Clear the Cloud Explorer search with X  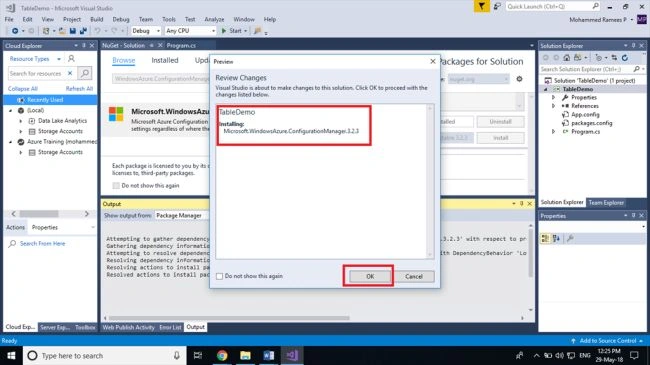click(70, 73)
